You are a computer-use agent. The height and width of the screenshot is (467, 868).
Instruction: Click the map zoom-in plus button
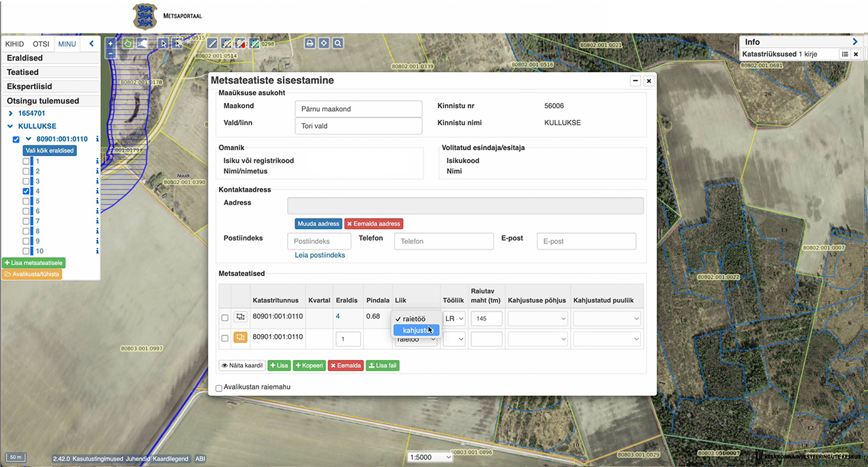coord(110,43)
